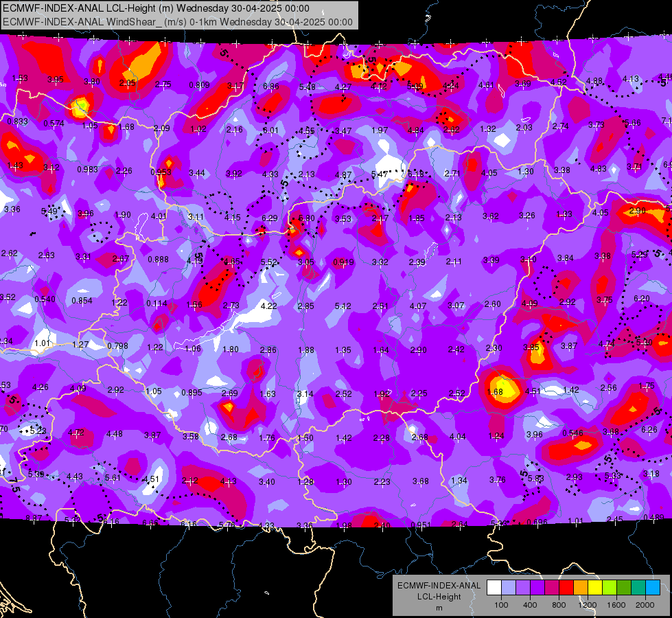Click the yellow legend swatch right of 1200
This screenshot has width=672, height=618.
click(595, 587)
